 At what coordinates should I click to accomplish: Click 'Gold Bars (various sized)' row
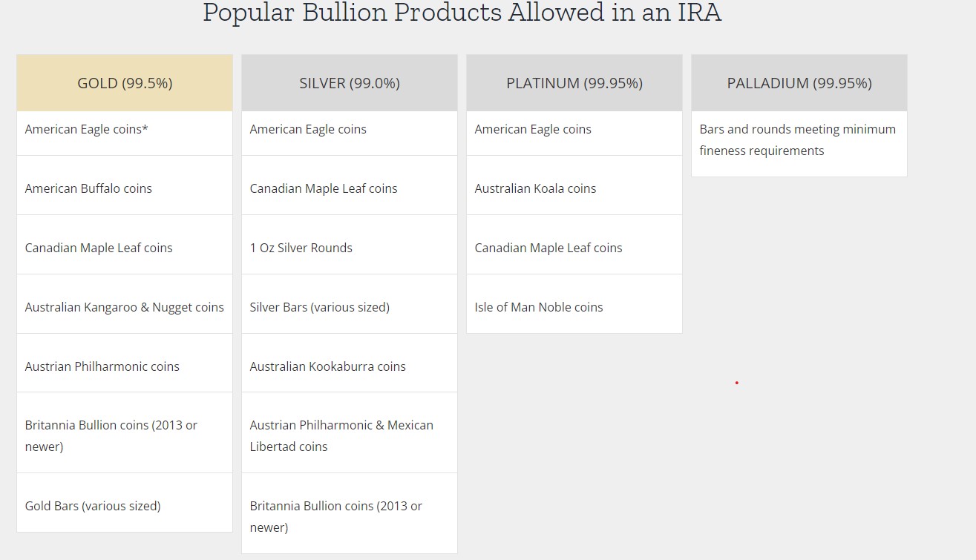[125, 502]
